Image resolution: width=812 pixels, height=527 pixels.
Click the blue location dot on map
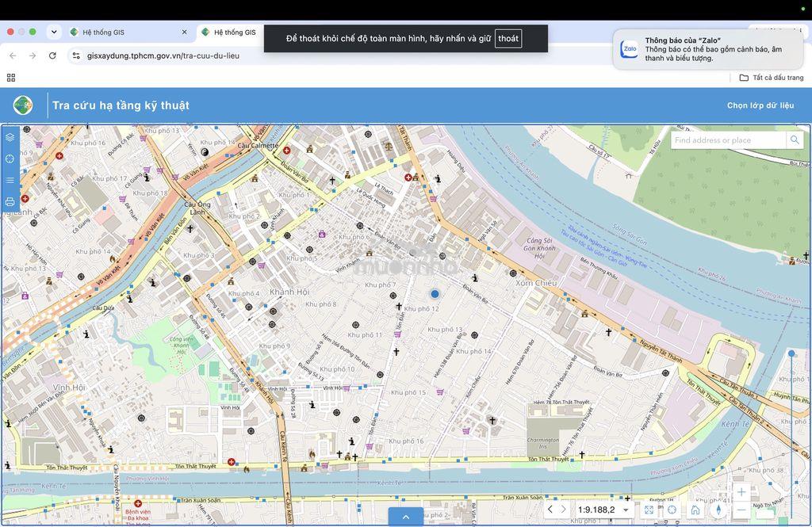click(435, 294)
